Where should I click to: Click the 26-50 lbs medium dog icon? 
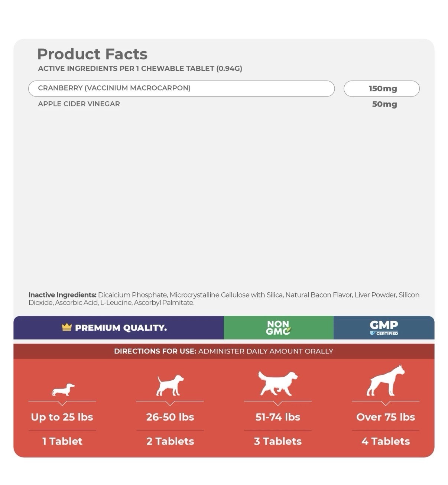click(x=170, y=385)
